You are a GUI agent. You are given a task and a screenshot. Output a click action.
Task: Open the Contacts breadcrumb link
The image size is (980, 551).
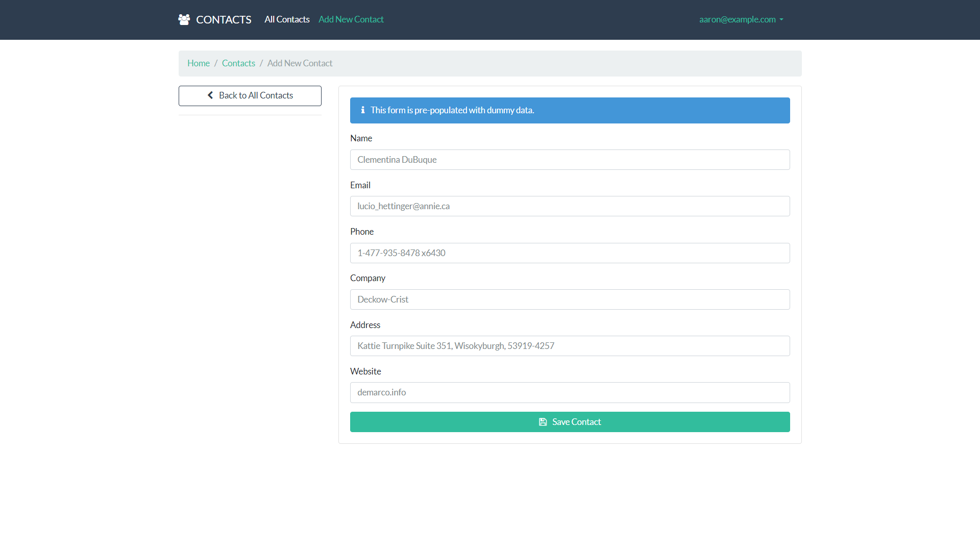(238, 63)
